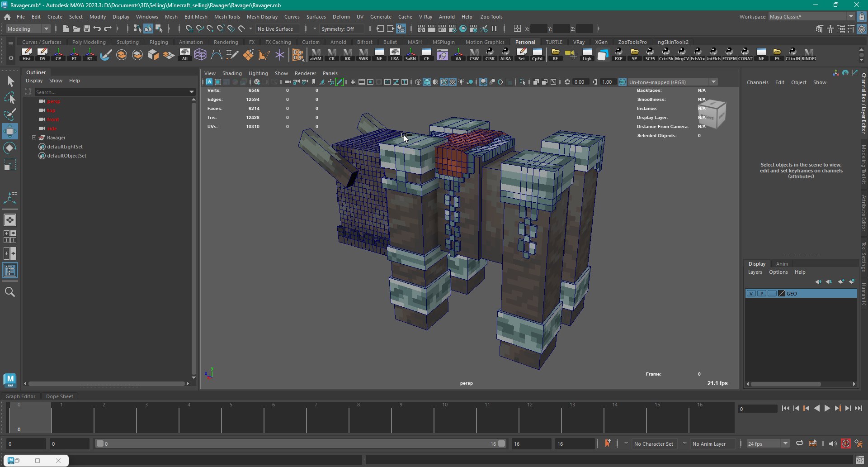Toggle textured display in viewport
This screenshot has width=868, height=467.
[x=453, y=82]
